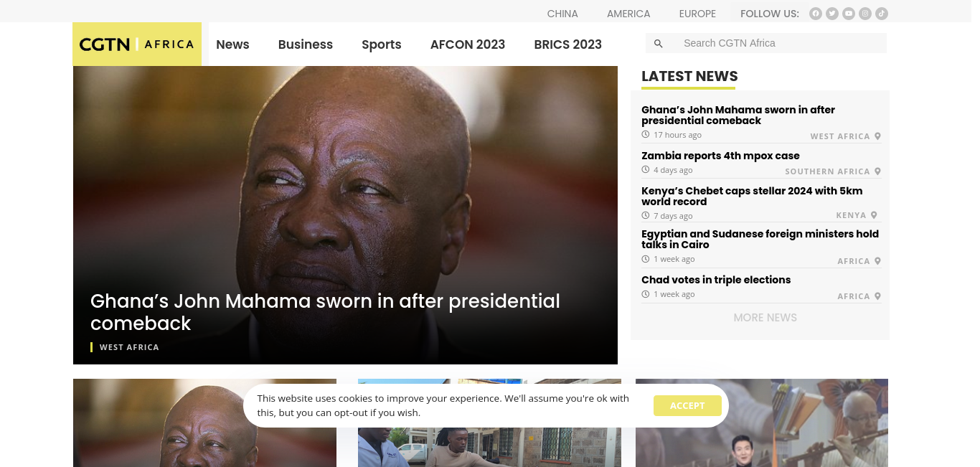Screen dimensions: 980x467
Task: Open the AFCON 2023 section
Action: 468,44
